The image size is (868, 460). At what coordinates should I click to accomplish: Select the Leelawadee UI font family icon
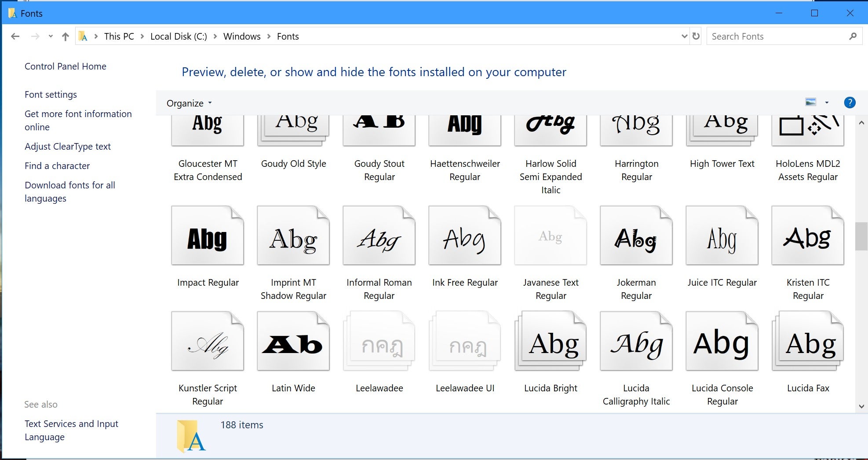[465, 341]
